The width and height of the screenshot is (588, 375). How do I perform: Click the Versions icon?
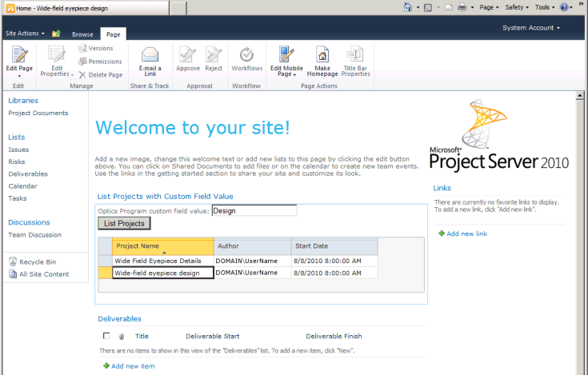82,48
